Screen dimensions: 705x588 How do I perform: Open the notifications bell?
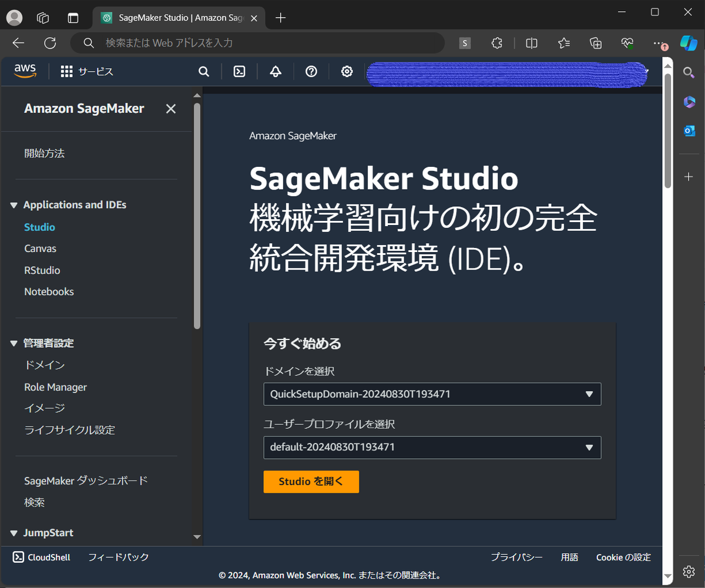point(276,72)
